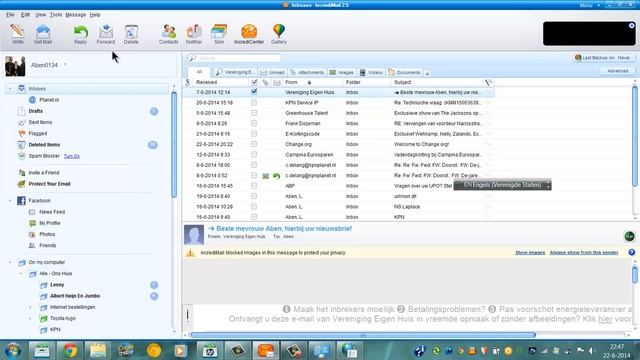Open Google Chrome from the taskbar
640x360 pixels.
70,350
